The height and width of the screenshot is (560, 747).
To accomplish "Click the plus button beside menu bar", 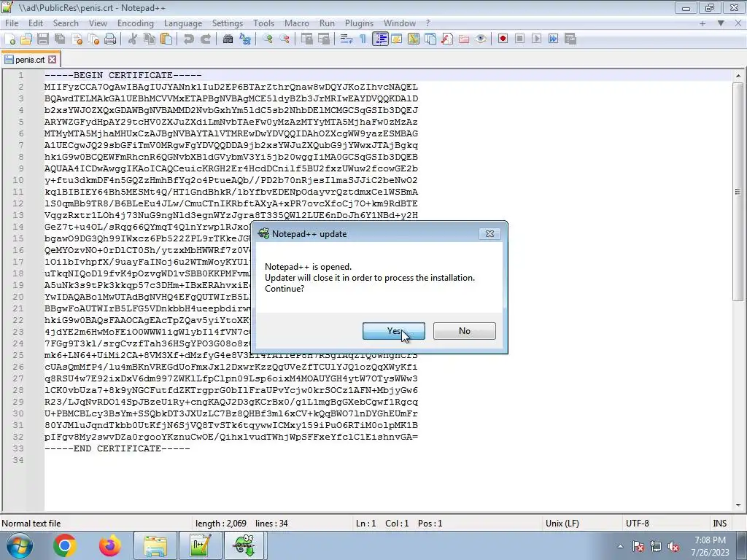I will click(703, 23).
